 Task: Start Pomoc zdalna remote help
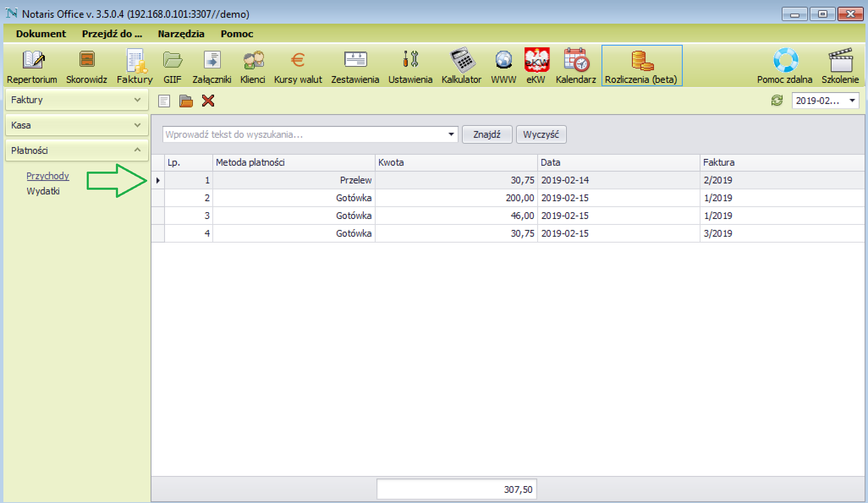pos(785,66)
